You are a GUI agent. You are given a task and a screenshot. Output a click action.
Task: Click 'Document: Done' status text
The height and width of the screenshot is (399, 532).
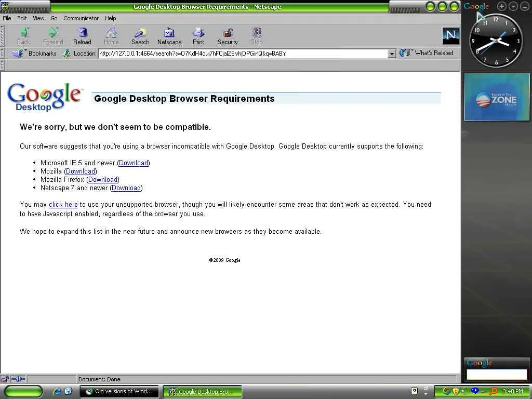click(99, 379)
